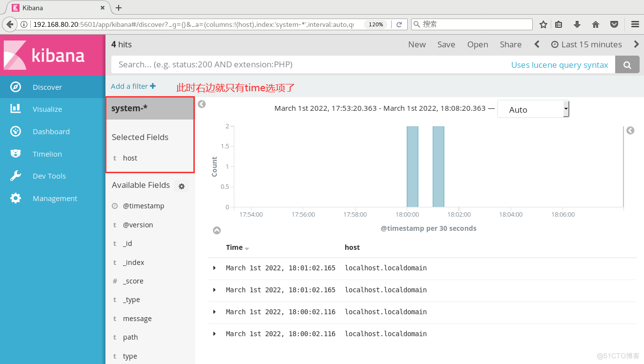Click the browser search field

tap(472, 24)
